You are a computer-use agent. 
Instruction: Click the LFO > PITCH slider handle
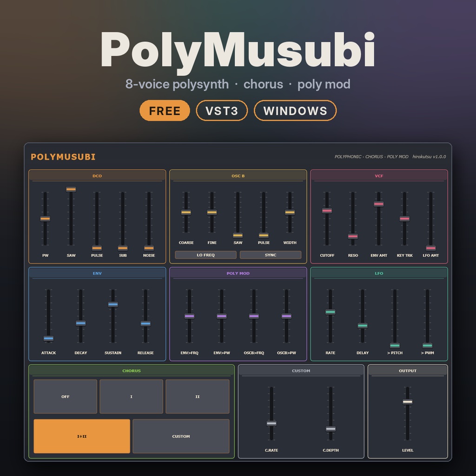tap(395, 345)
